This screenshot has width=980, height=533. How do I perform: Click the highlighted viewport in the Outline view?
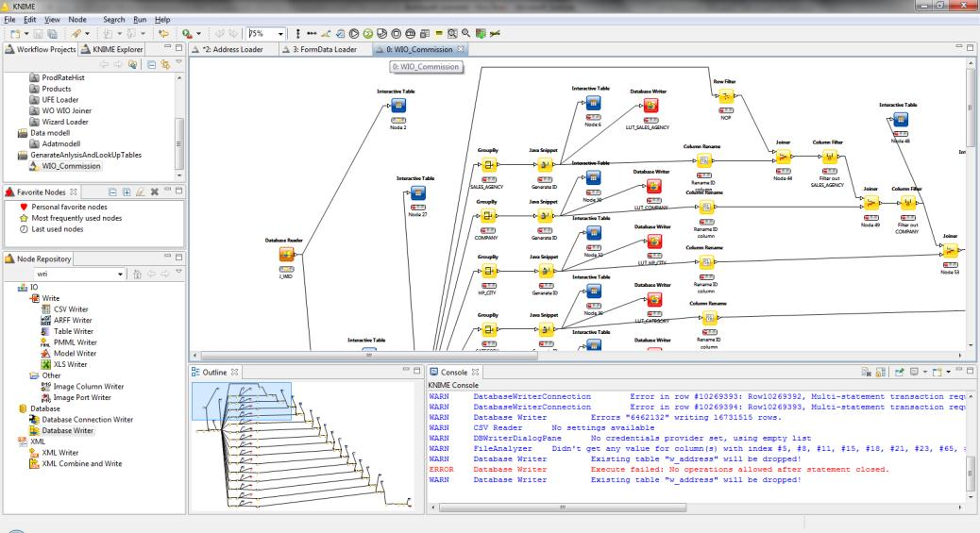pyautogui.click(x=242, y=401)
